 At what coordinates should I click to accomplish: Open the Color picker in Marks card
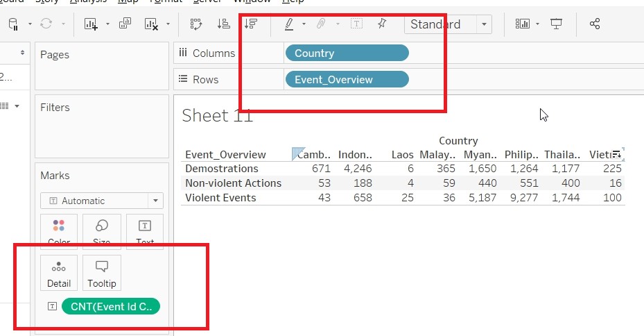(x=59, y=231)
